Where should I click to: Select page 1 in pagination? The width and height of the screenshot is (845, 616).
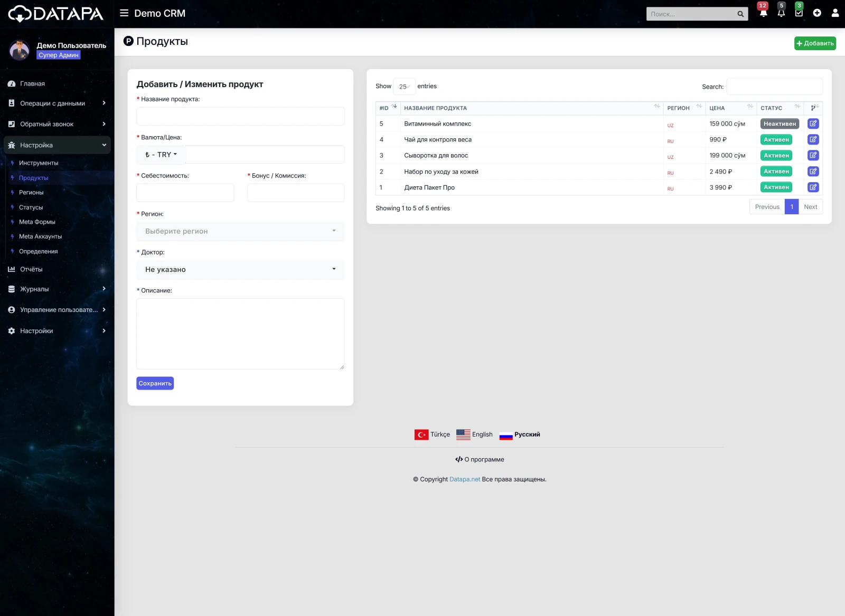792,207
